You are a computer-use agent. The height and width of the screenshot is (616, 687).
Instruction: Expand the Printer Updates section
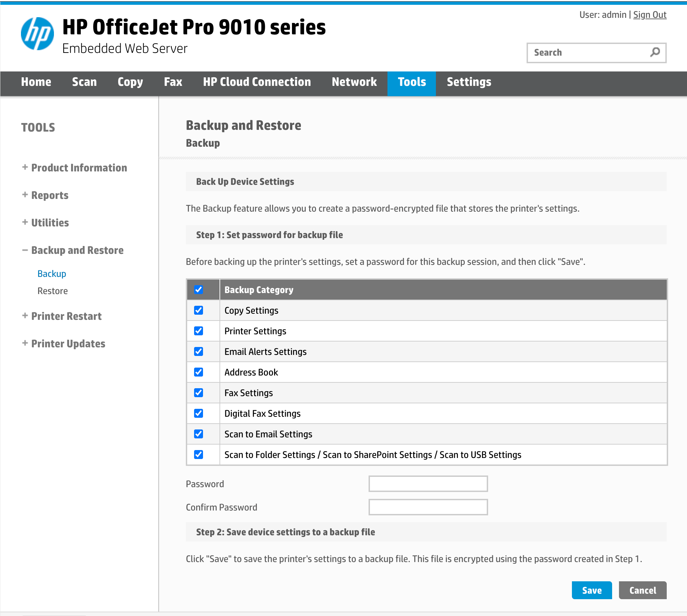tap(64, 344)
